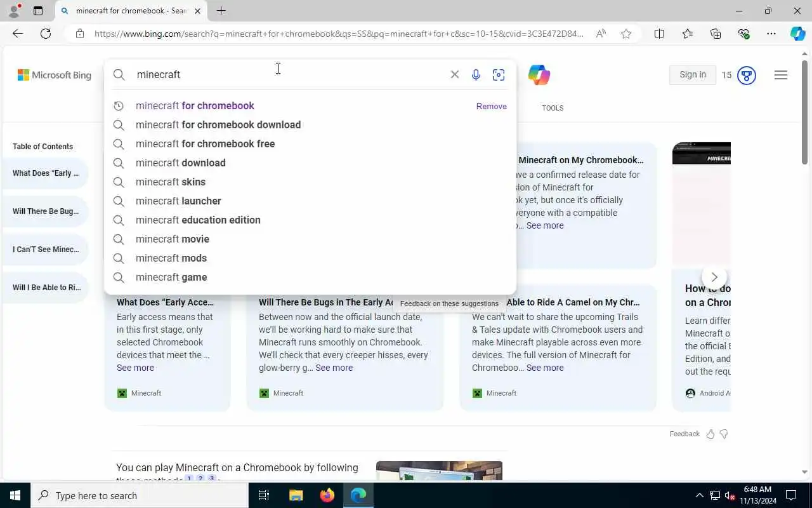View site information lock icon
812x508 pixels.
click(80, 34)
